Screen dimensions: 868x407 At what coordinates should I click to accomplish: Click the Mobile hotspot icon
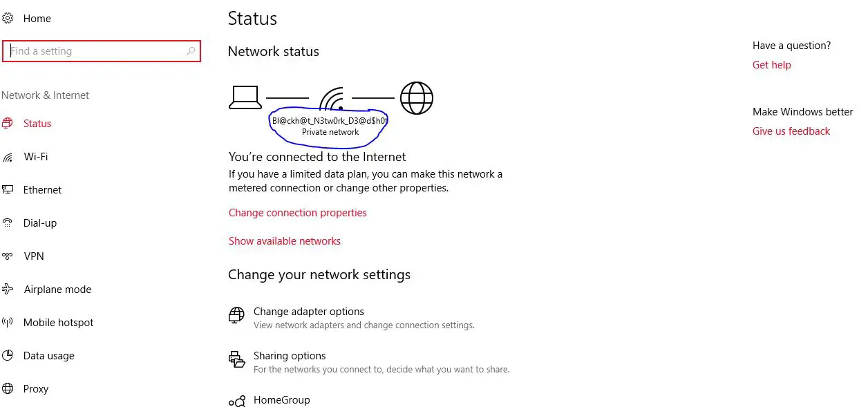pos(8,322)
